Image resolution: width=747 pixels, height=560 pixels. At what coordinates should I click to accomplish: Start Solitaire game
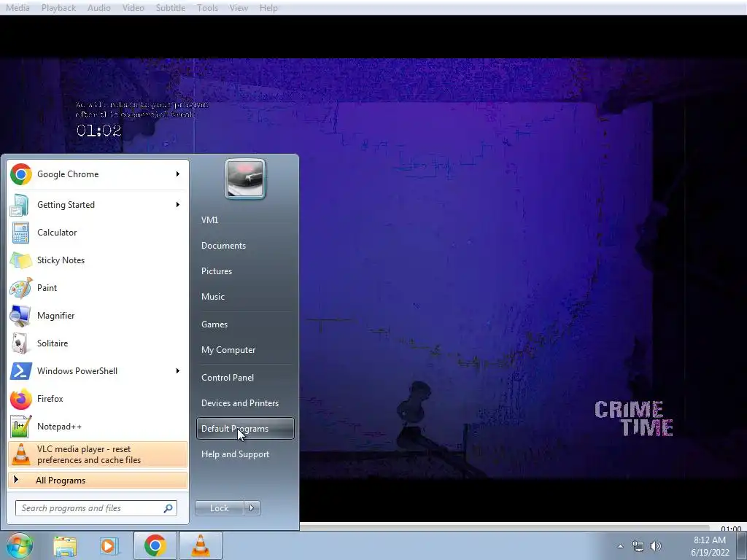coord(98,343)
